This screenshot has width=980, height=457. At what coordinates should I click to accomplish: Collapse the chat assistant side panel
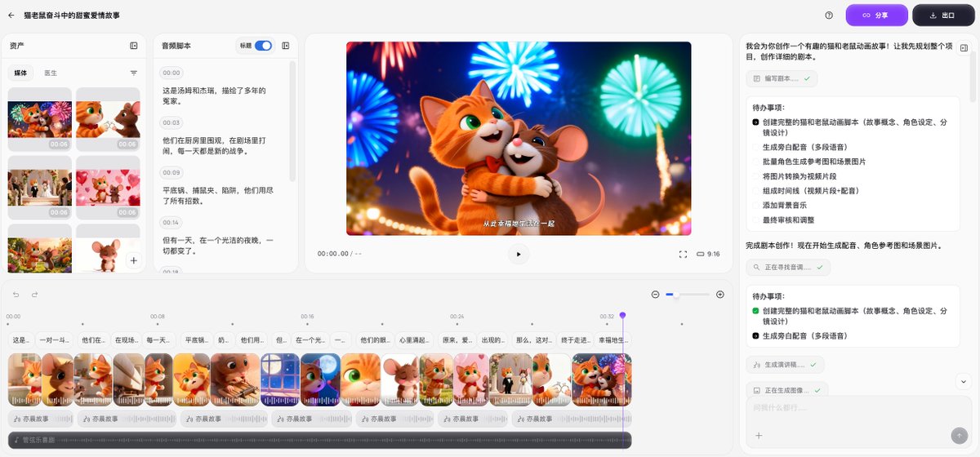964,48
